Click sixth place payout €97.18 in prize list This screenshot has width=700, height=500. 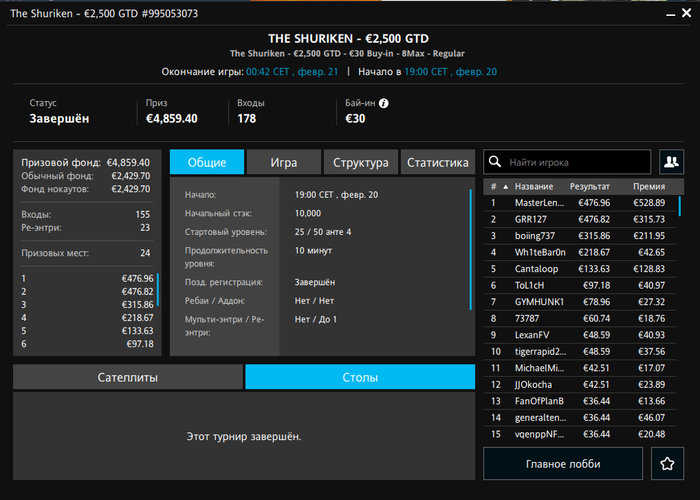point(140,344)
